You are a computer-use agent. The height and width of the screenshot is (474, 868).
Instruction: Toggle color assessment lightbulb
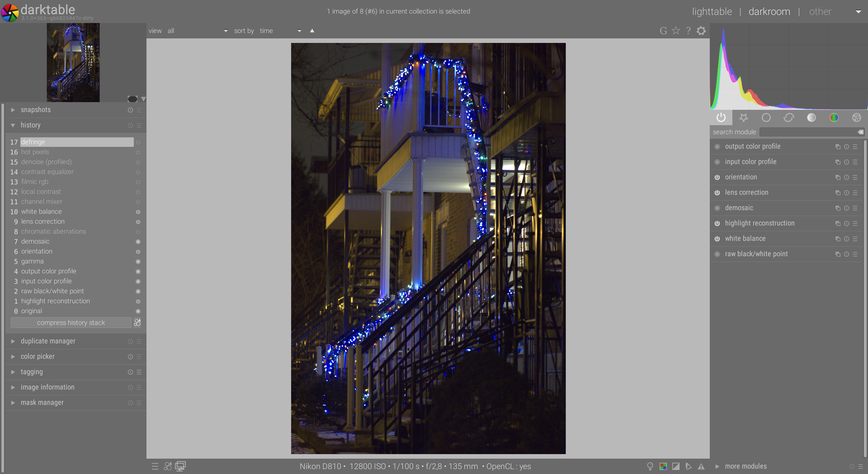pyautogui.click(x=650, y=466)
